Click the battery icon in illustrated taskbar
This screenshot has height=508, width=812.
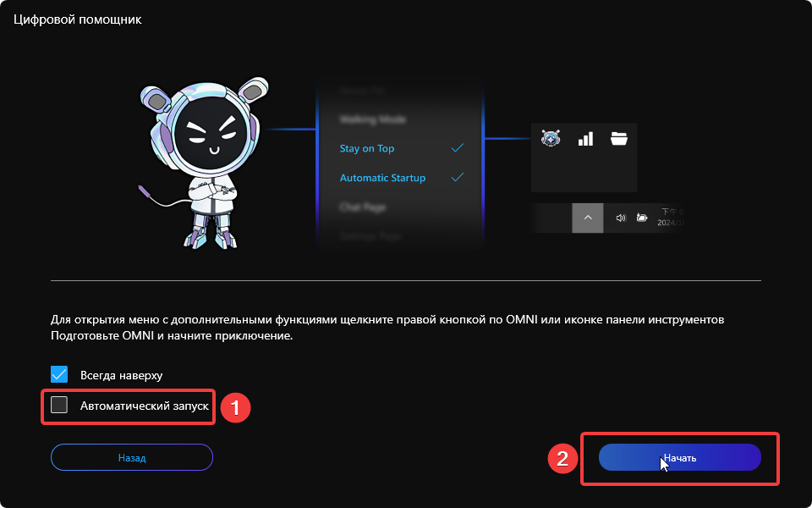click(642, 218)
